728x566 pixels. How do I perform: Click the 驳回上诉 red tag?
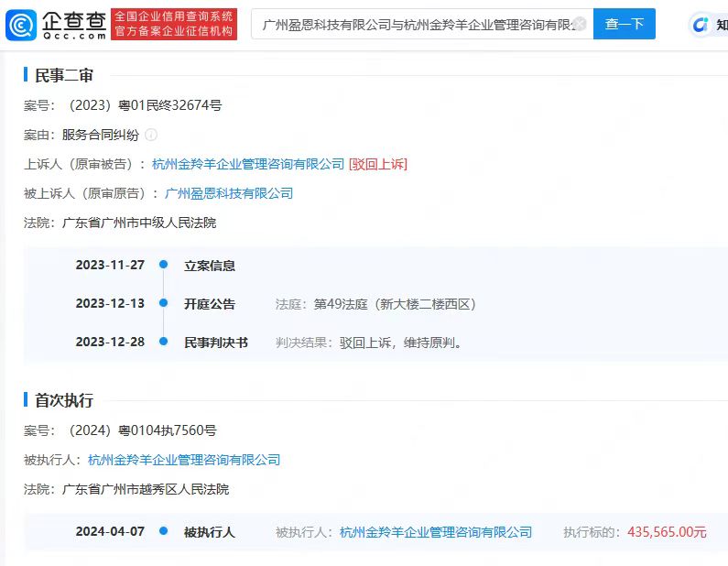point(378,164)
